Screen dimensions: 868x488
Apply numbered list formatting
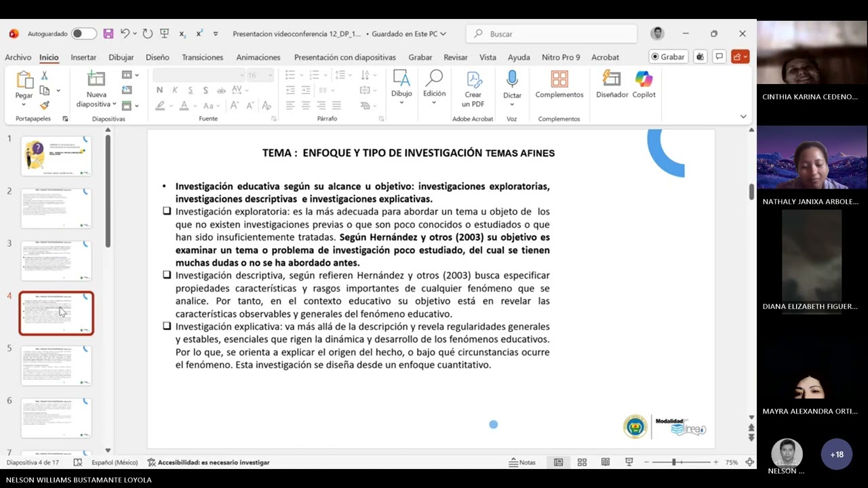[x=314, y=75]
